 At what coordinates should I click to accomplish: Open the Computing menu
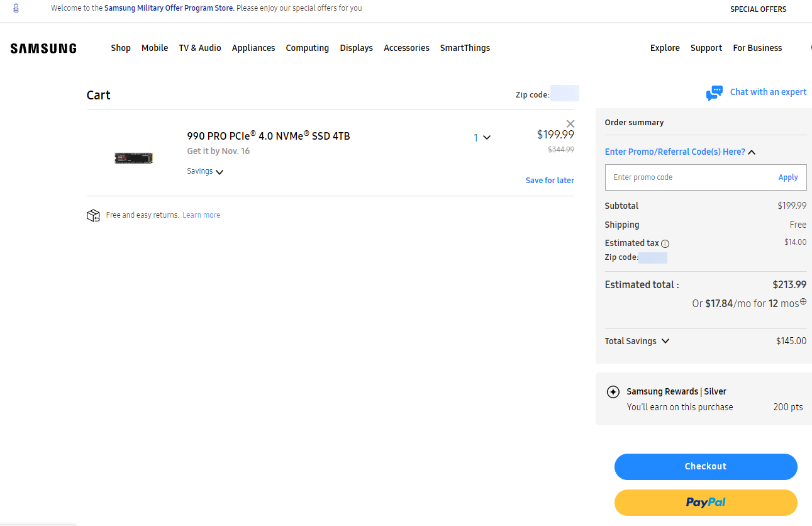click(x=308, y=48)
